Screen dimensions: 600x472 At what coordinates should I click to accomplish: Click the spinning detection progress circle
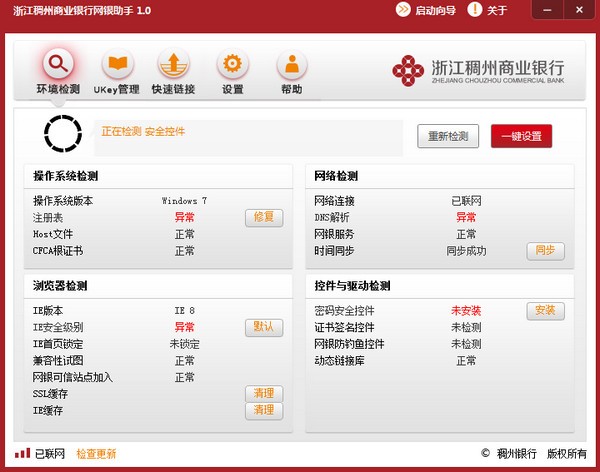coord(63,134)
